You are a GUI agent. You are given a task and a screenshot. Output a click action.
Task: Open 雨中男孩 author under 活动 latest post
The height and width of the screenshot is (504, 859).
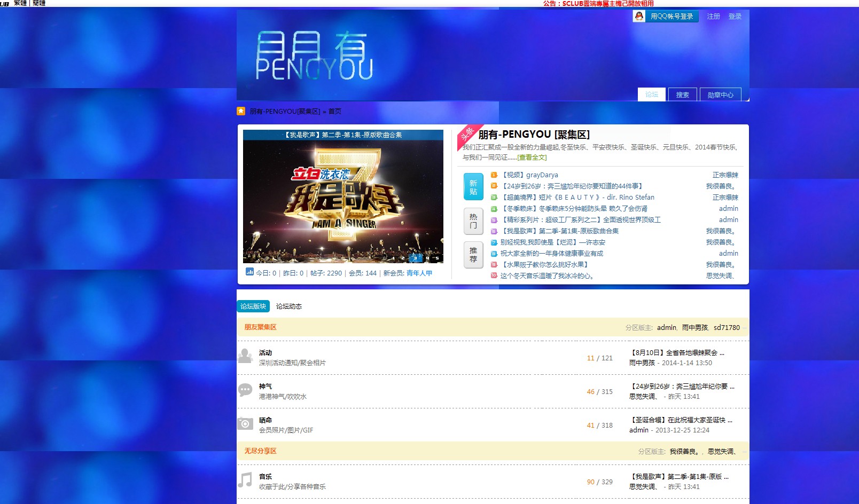pos(642,363)
